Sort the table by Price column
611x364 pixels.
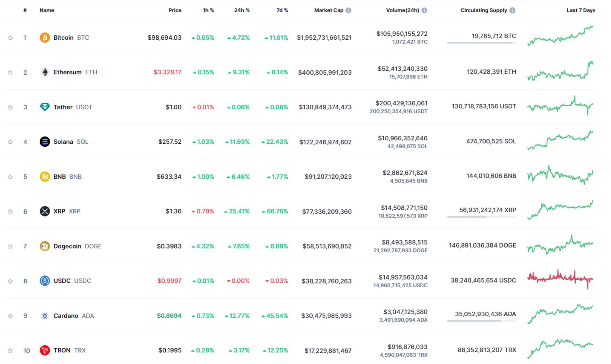(175, 10)
